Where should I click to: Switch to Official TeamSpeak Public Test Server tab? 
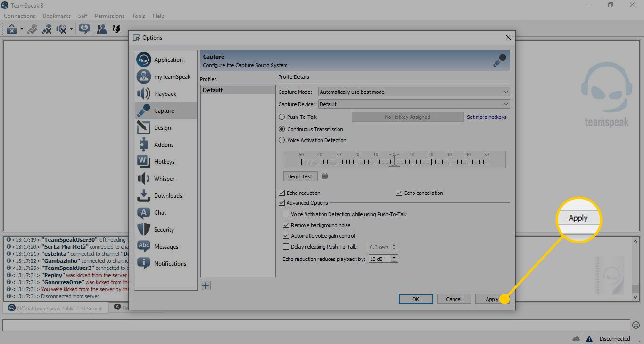(56, 309)
